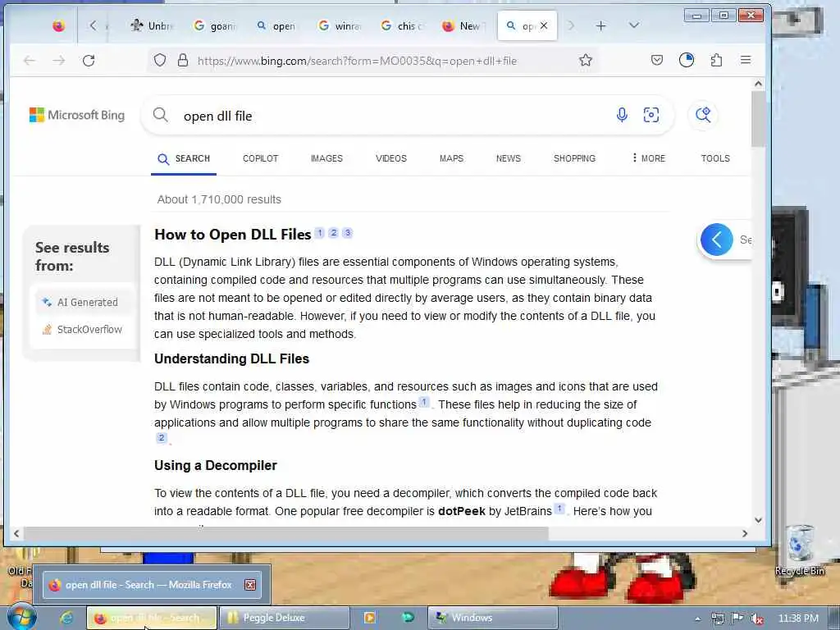Go back with the browser back arrow
Screen dimensions: 840x630
(x=30, y=61)
